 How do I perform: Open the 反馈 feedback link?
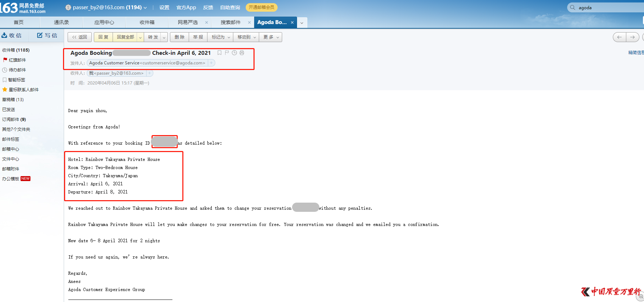(x=208, y=7)
